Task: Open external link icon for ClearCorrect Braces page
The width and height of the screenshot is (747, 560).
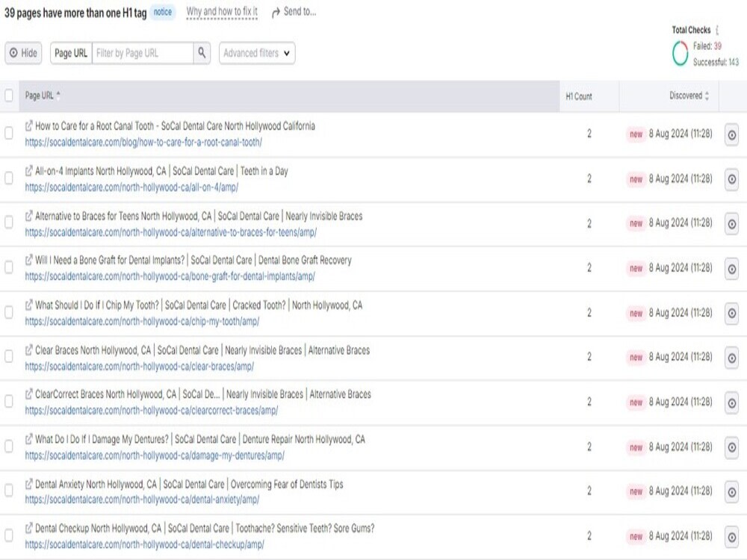Action: click(x=29, y=394)
